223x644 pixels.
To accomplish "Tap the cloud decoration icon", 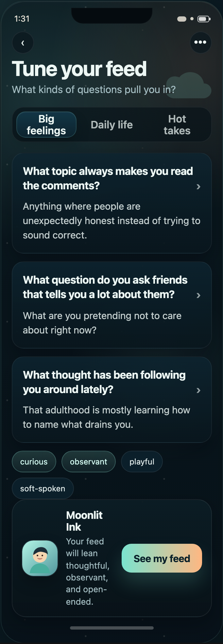I will tap(189, 85).
